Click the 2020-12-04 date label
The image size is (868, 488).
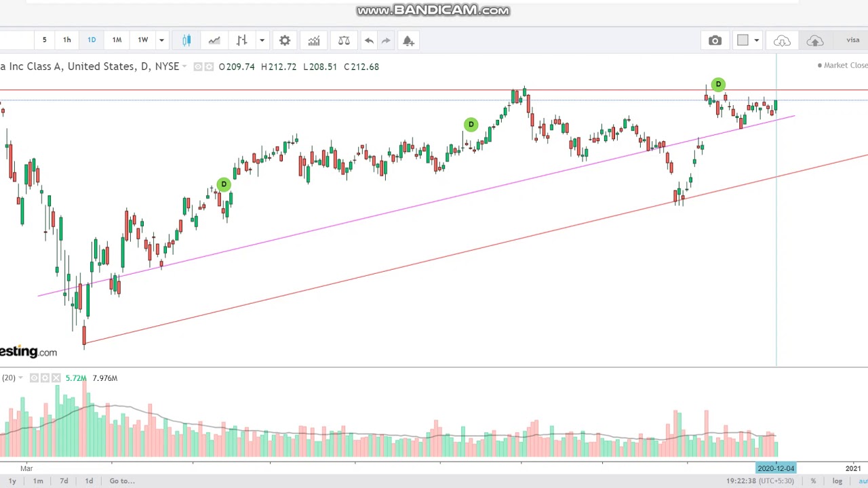[776, 468]
